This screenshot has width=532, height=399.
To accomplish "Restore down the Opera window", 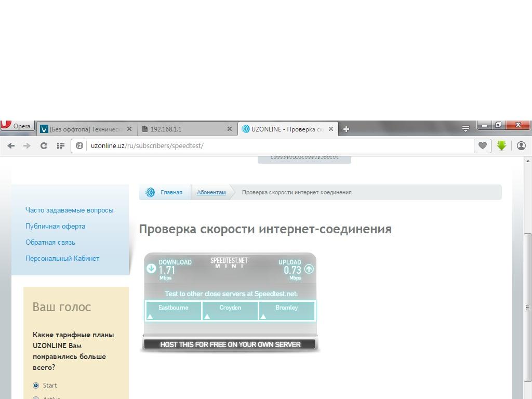I will [498, 125].
